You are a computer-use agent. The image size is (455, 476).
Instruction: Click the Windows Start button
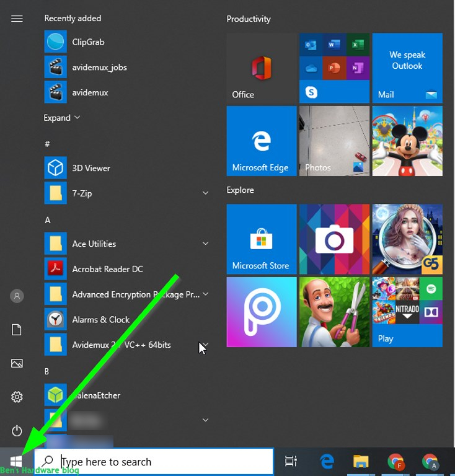(x=16, y=462)
